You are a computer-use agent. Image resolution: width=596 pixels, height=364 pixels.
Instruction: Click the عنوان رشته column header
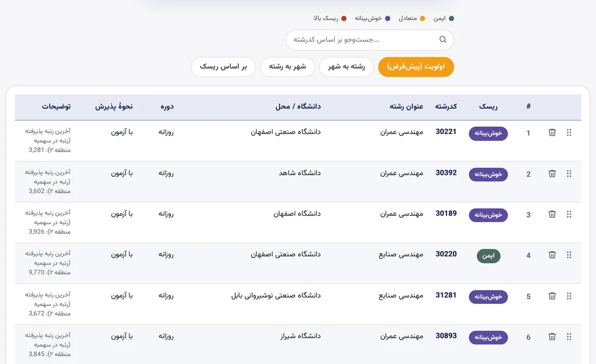406,106
